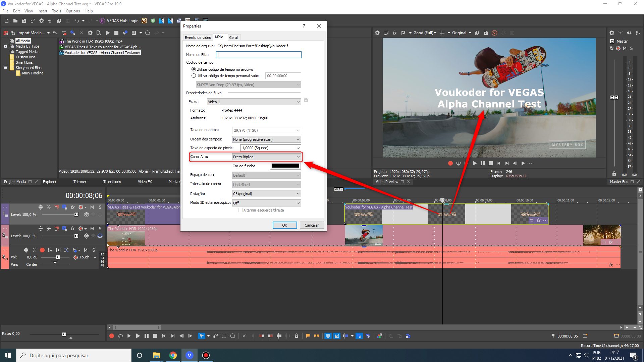Click the OK button in Properties
The width and height of the screenshot is (644, 362).
point(284,225)
